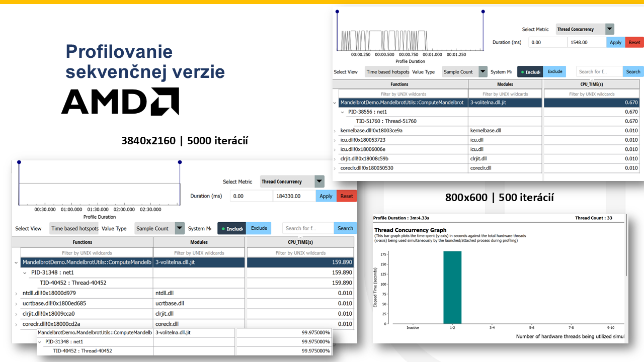Screen dimensions: 644x362
Task: Click the Search button in the lower-left panel
Action: tap(345, 228)
